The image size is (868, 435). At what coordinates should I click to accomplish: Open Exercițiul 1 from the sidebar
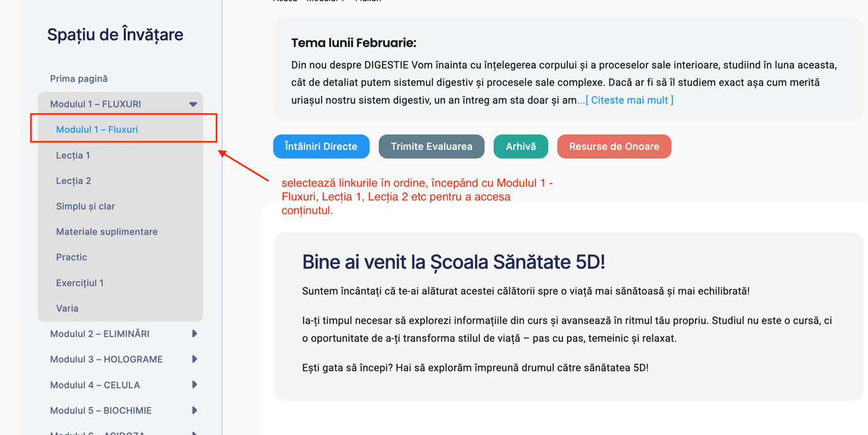pos(80,283)
